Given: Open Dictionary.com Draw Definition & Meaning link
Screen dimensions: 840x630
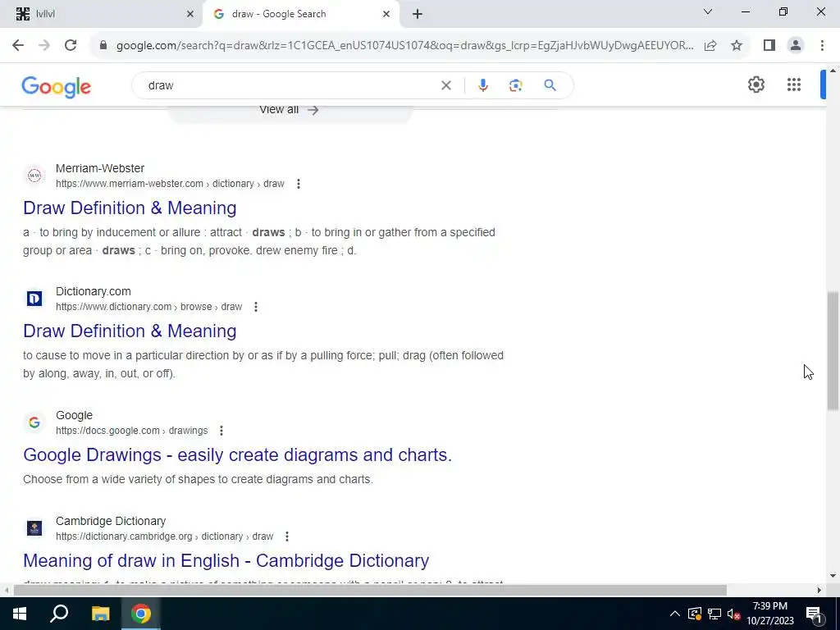Looking at the screenshot, I should pyautogui.click(x=130, y=331).
